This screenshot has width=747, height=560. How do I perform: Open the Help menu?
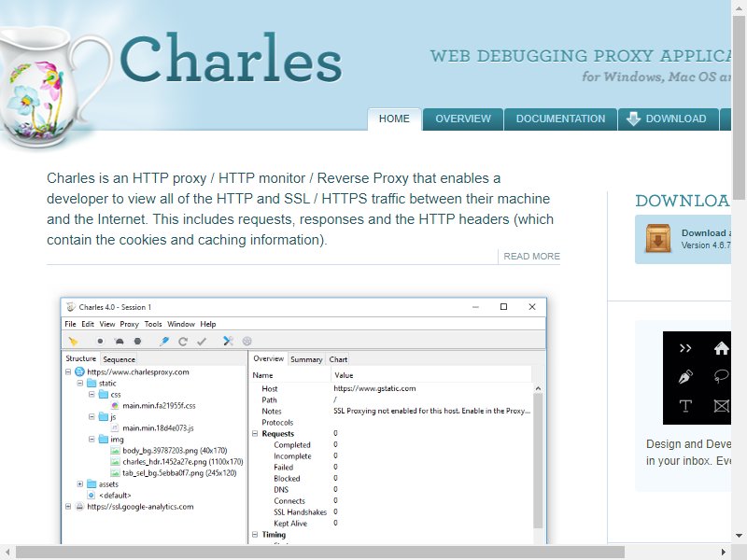207,324
